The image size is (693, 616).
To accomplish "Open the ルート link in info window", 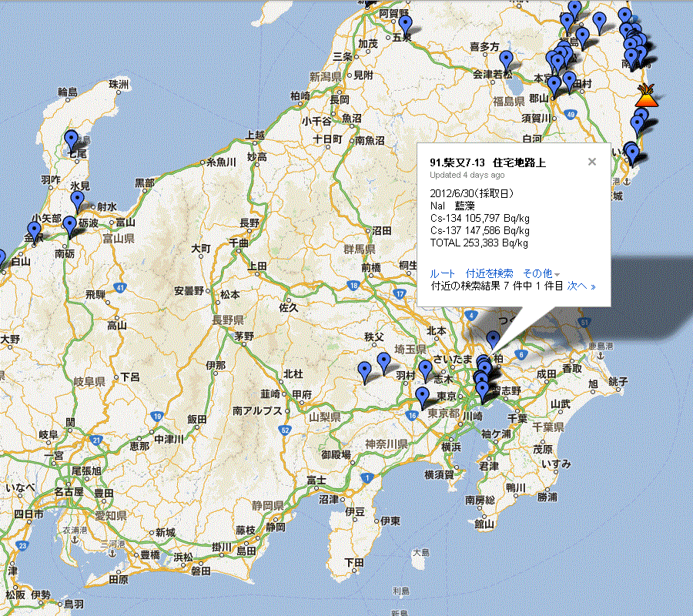I will (442, 273).
